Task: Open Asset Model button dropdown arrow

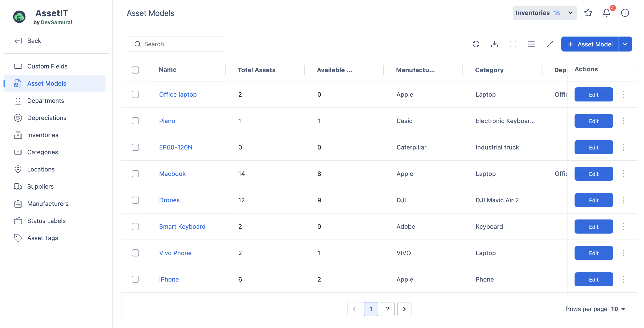Action: [625, 44]
